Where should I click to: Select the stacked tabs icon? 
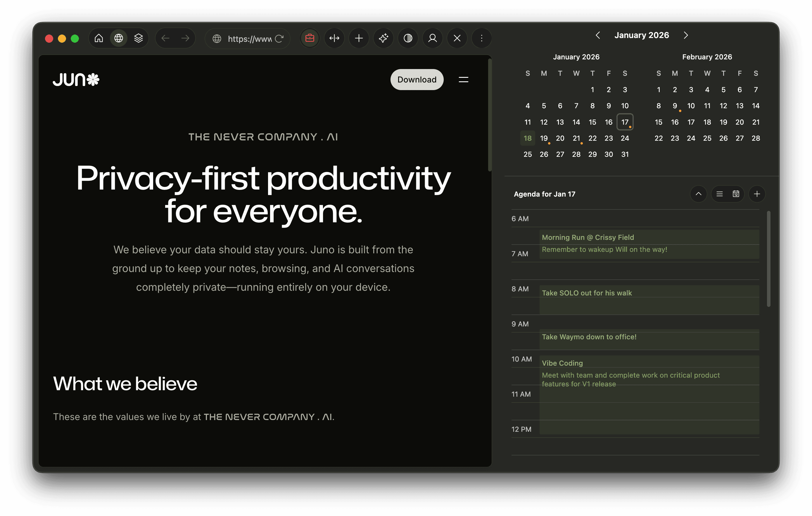[138, 38]
